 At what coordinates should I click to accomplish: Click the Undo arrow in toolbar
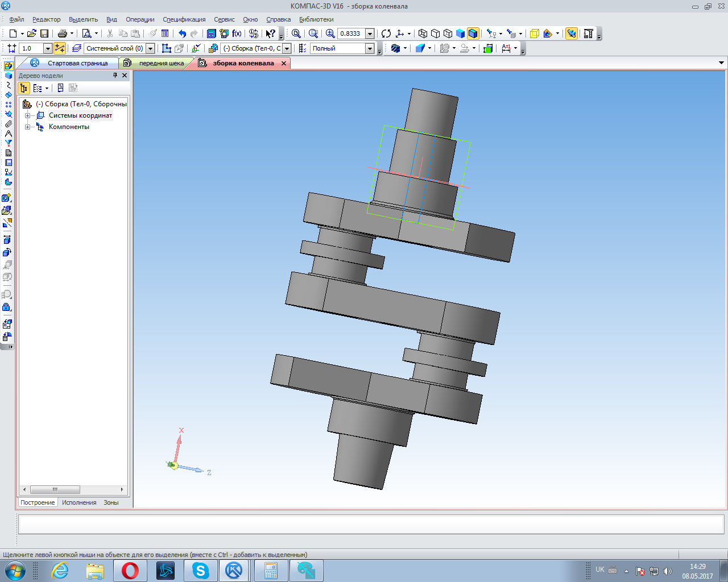pyautogui.click(x=182, y=34)
